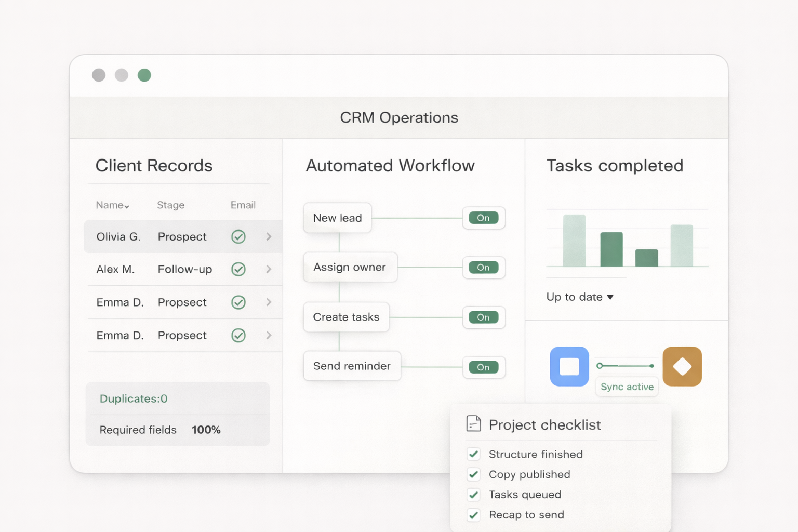This screenshot has width=798, height=532.
Task: Select the first Emma D. email check icon
Action: coord(238,302)
